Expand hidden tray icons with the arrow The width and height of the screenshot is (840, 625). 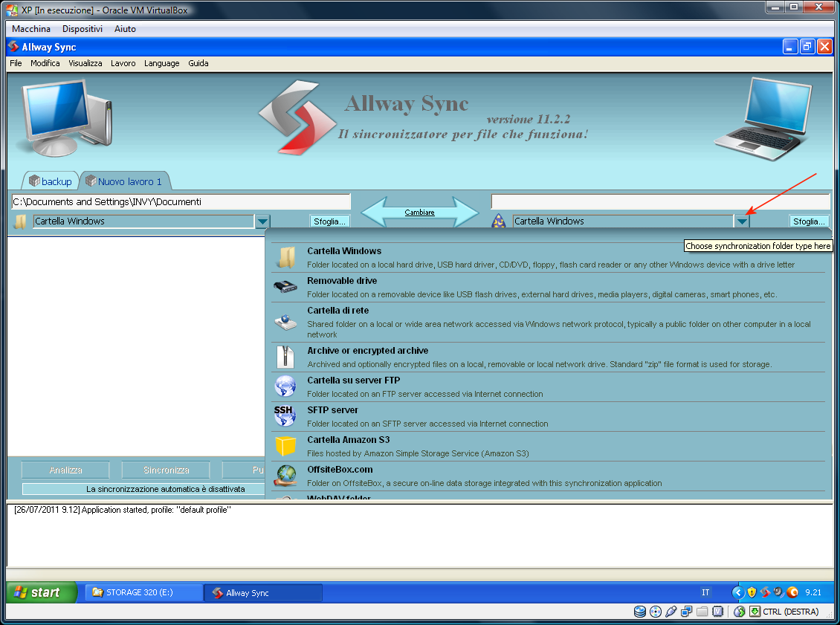tap(738, 592)
